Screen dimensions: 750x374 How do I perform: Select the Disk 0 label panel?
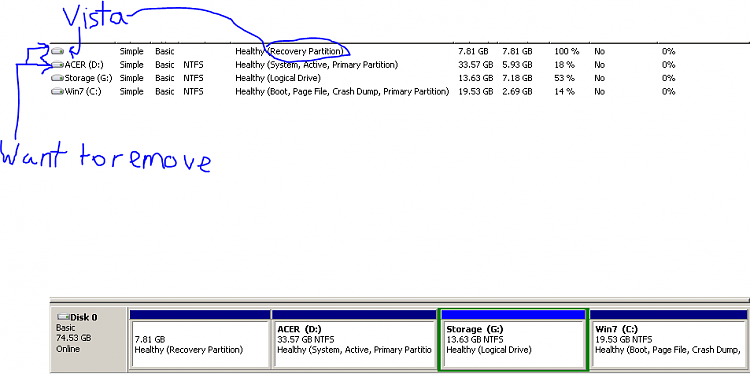pyautogui.click(x=89, y=339)
